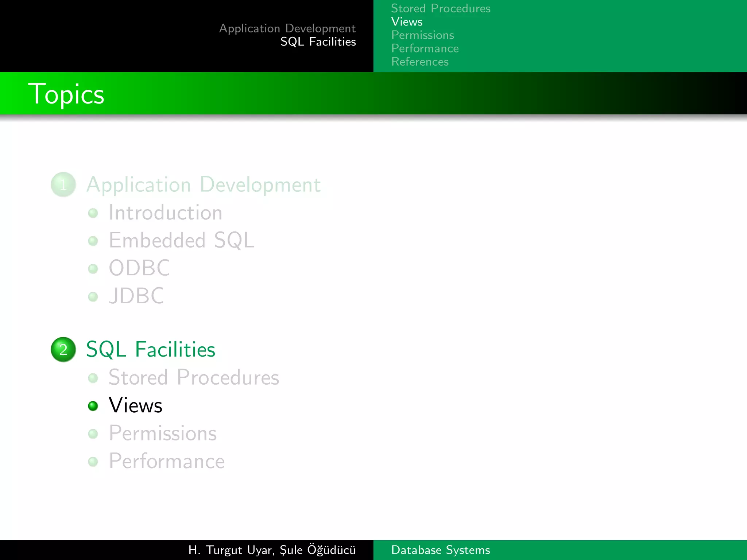Open Application Development section in header

[287, 28]
